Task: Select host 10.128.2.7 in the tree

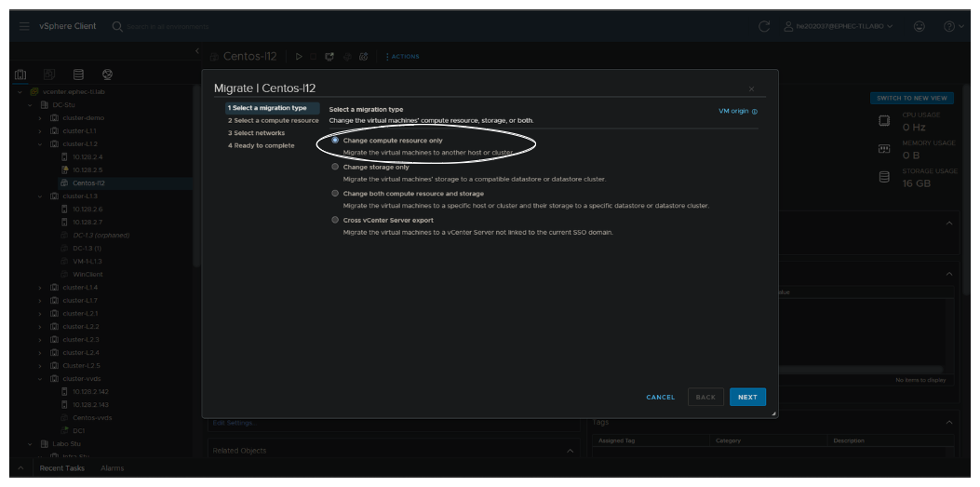Action: [x=87, y=222]
